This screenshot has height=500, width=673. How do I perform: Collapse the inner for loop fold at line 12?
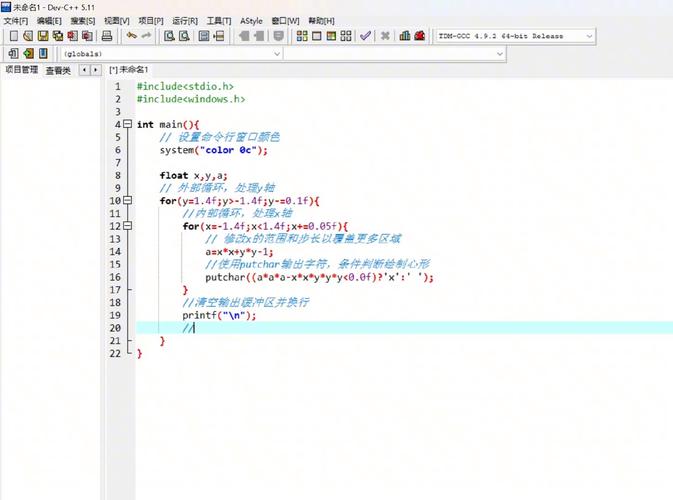[127, 226]
